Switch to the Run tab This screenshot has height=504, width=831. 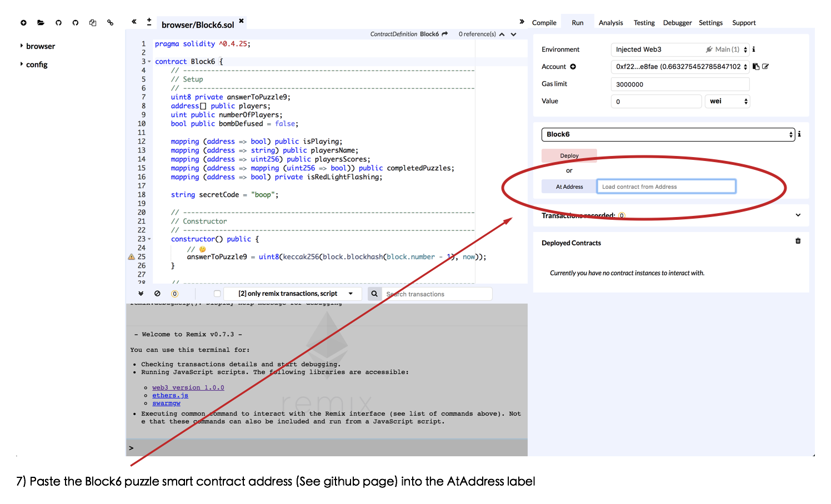pos(578,23)
